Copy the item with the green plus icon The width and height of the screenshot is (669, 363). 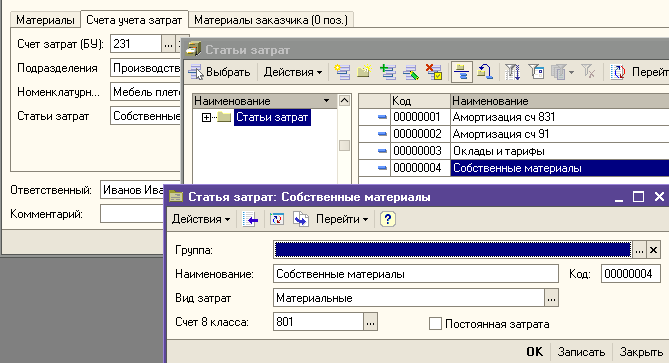[387, 72]
